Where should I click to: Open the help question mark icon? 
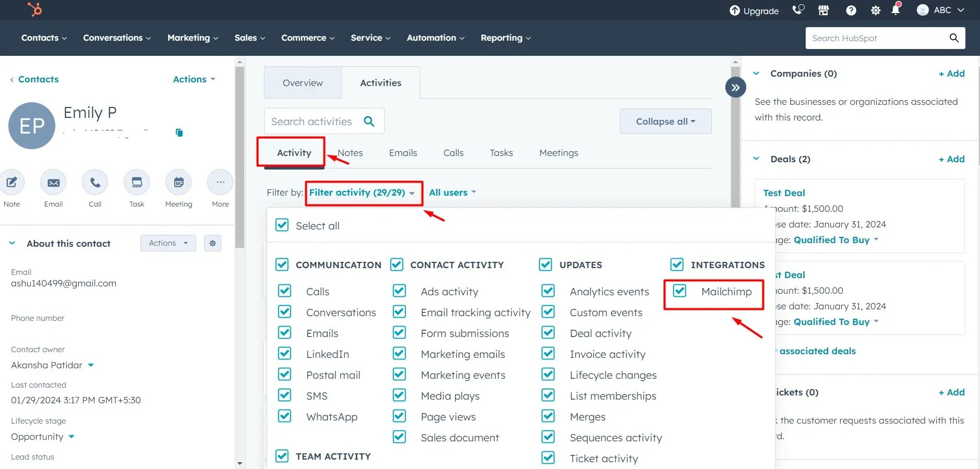pos(851,10)
